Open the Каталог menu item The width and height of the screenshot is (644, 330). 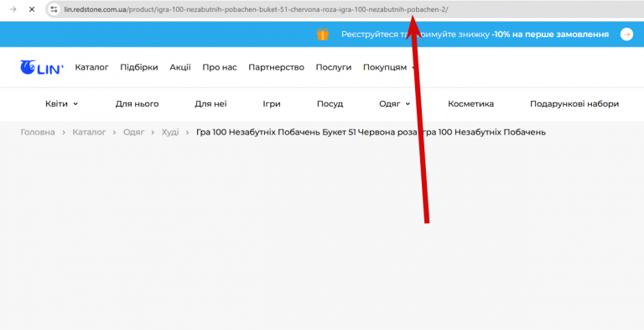(91, 67)
